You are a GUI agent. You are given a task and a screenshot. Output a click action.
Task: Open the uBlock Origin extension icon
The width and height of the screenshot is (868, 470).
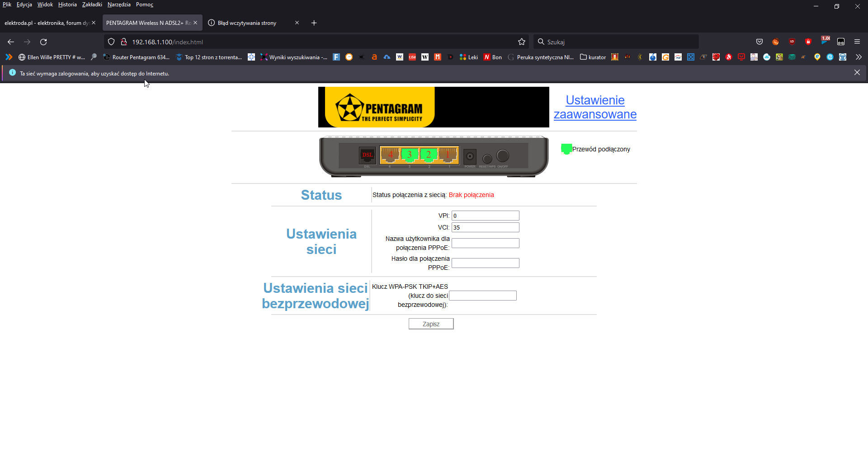[792, 42]
